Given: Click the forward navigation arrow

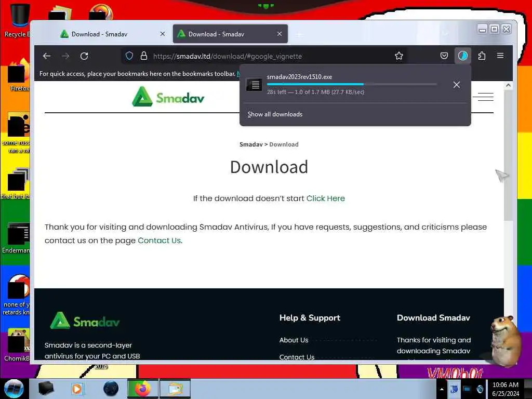Looking at the screenshot, I should (65, 56).
